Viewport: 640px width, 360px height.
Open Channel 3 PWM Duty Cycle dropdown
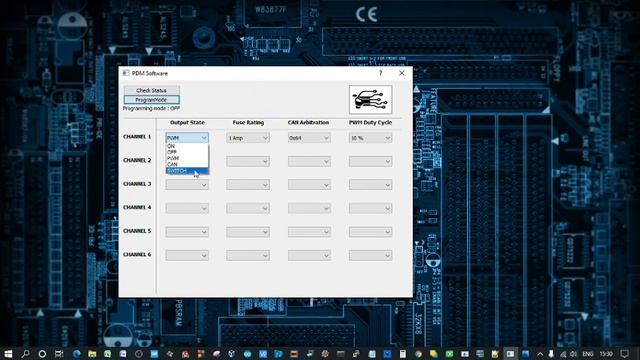[370, 185]
